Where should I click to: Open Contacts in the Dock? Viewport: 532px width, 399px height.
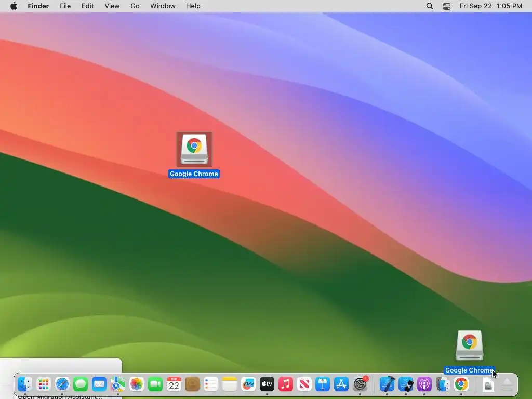192,384
